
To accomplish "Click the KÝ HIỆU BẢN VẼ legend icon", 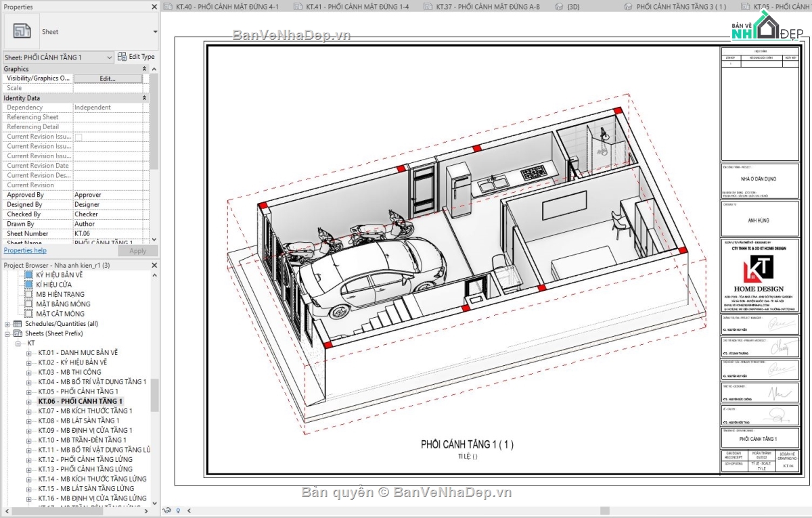I will (x=29, y=275).
